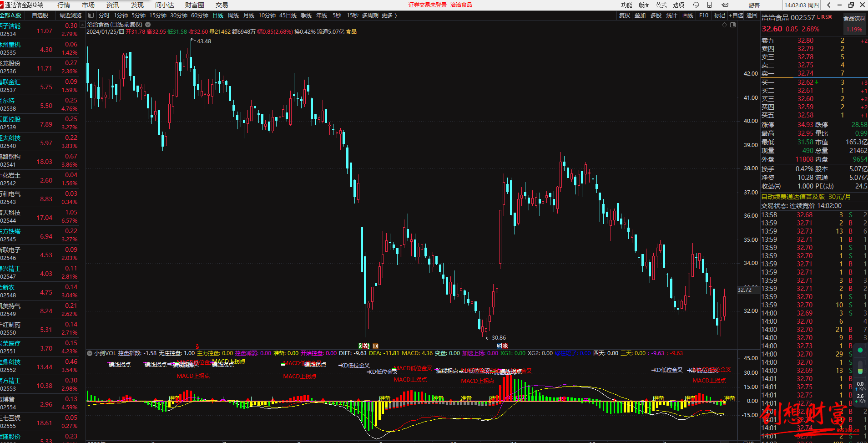
Task: Select 东方铁塔 row in stock list
Action: (x=40, y=235)
